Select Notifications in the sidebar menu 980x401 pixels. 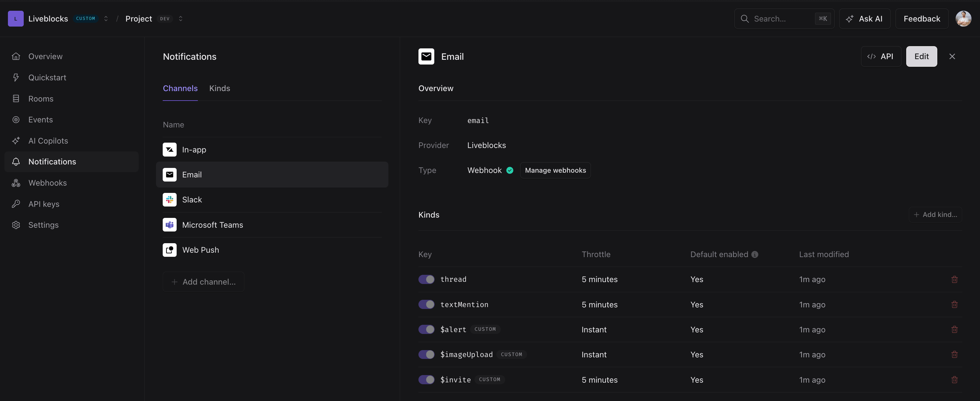(52, 162)
